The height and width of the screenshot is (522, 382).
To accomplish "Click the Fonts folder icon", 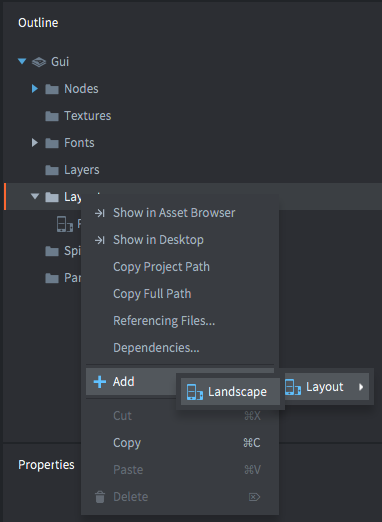I will pyautogui.click(x=52, y=143).
